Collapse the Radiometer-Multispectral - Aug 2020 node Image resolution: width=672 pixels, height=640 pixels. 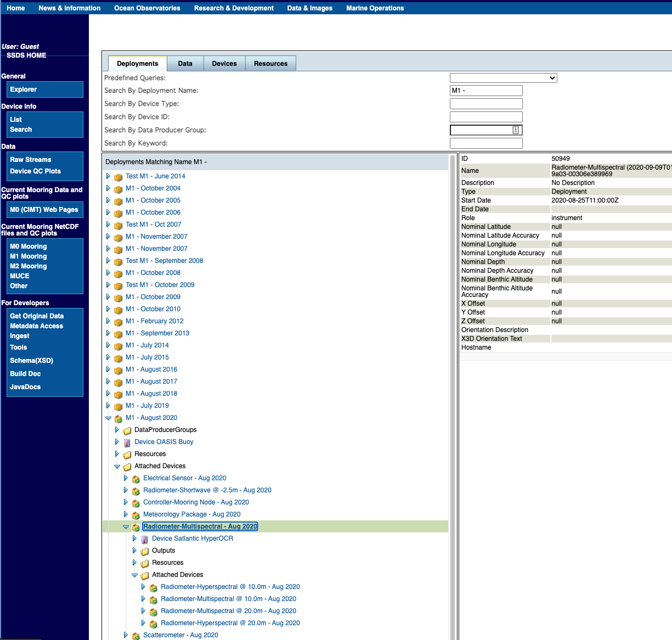pyautogui.click(x=126, y=527)
